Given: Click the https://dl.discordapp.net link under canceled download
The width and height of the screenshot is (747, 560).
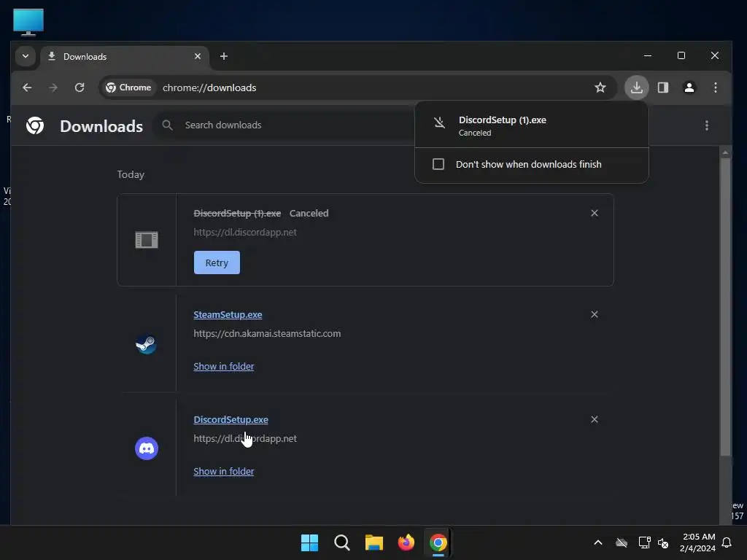Looking at the screenshot, I should click(245, 233).
